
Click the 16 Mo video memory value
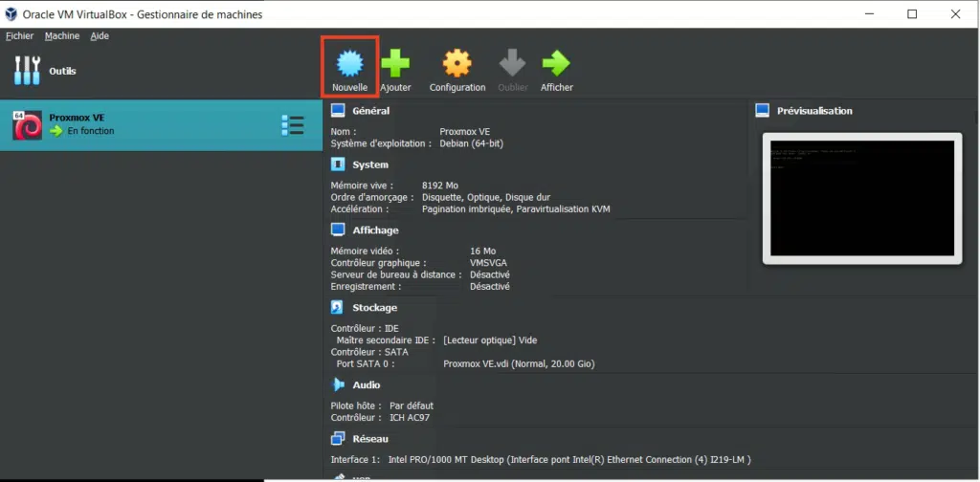coord(482,251)
